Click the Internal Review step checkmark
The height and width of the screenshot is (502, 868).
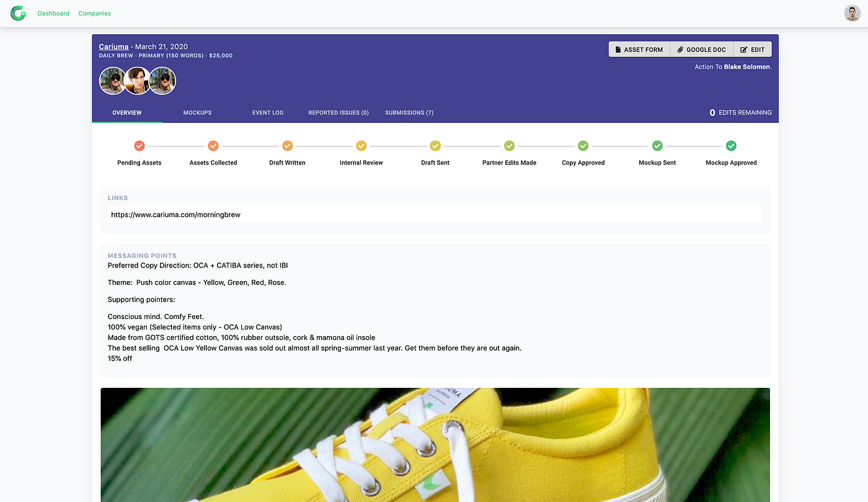tap(361, 146)
